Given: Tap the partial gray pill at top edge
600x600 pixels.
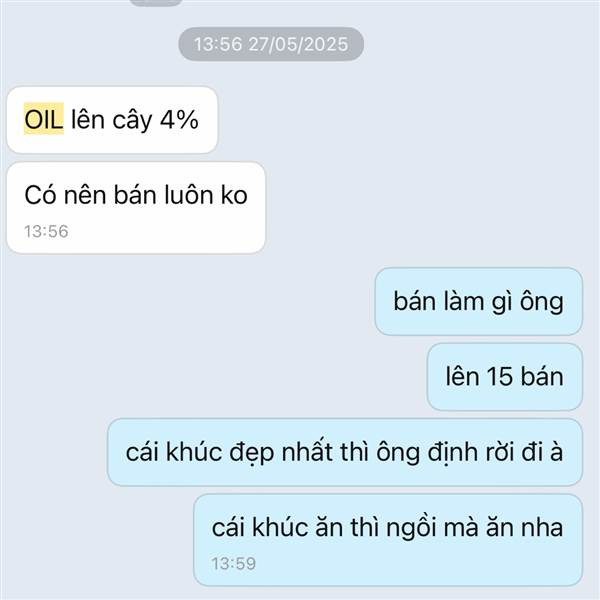Looking at the screenshot, I should (155, 2).
